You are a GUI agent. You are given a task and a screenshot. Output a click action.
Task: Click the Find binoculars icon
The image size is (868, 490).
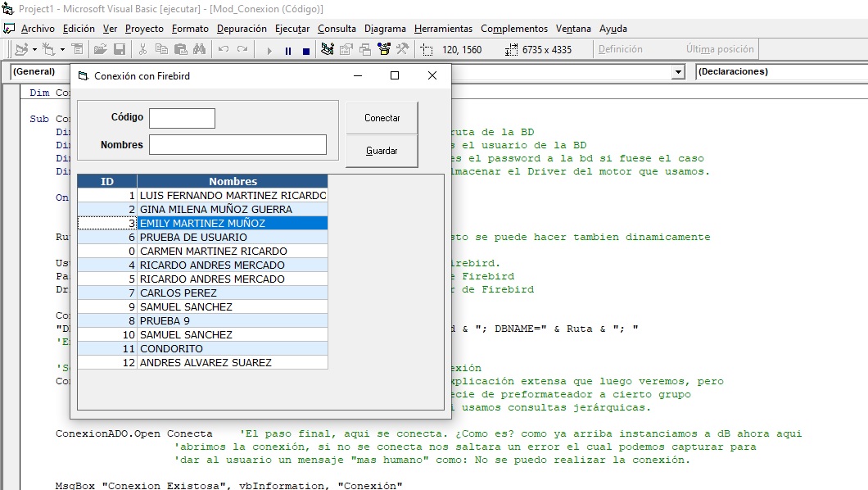click(198, 50)
